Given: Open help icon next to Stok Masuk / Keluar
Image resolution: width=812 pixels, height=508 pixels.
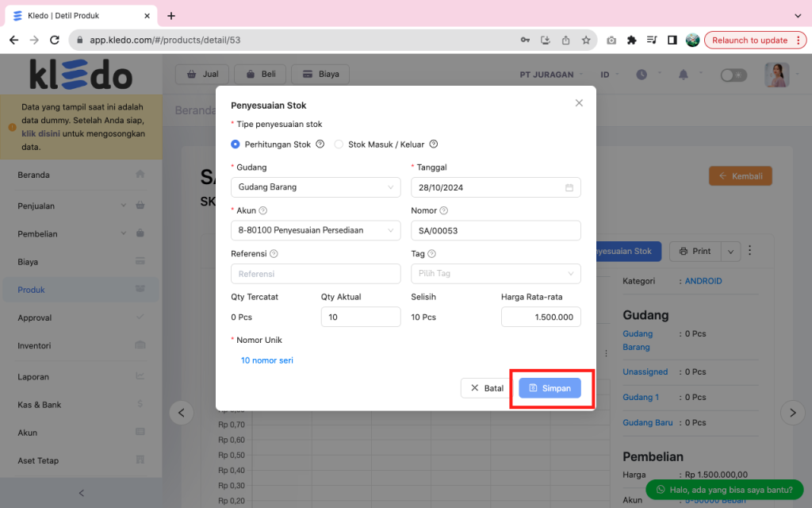Looking at the screenshot, I should 434,144.
